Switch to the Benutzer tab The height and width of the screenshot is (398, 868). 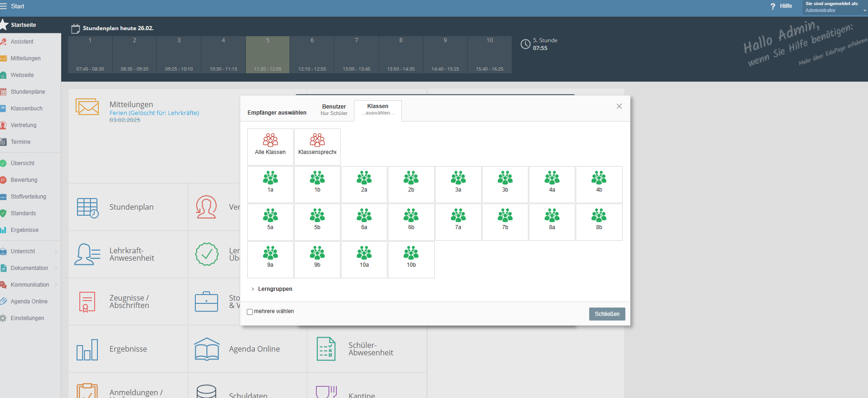pos(334,109)
